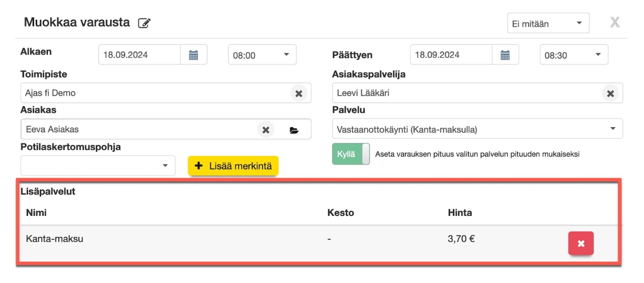This screenshot has height=283, width=644.
Task: Toggle the Kyllä switch for service length
Action: pyautogui.click(x=351, y=154)
